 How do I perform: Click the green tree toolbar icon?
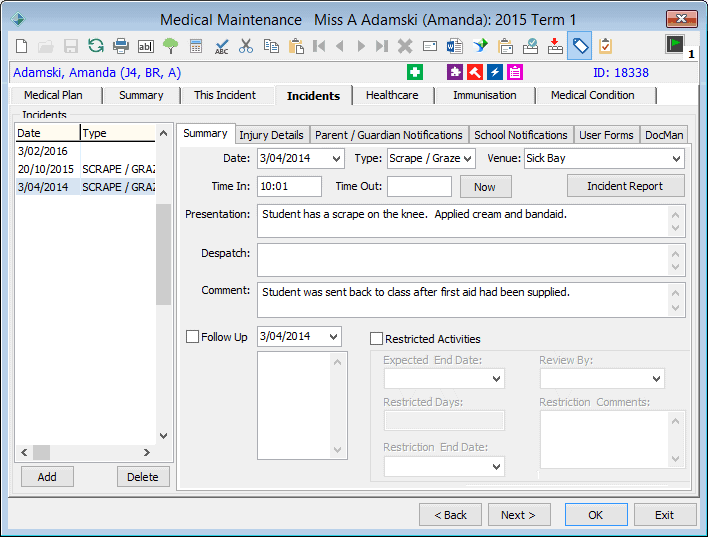coord(170,46)
